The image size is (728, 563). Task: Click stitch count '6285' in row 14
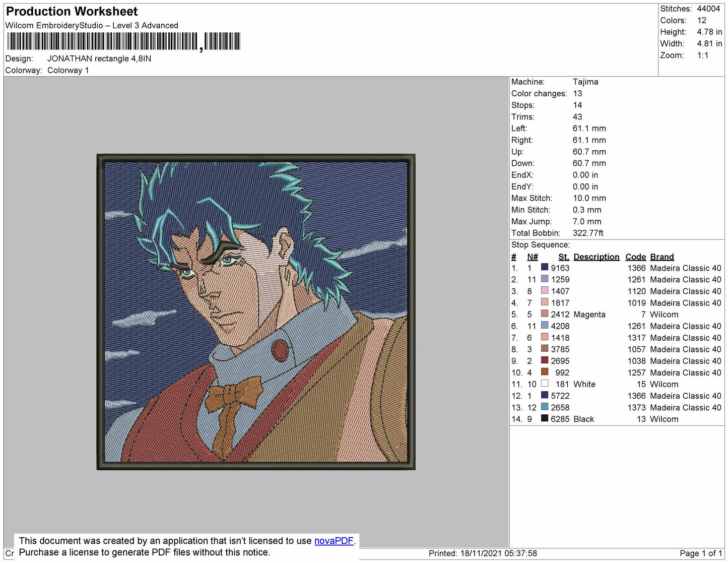(560, 419)
